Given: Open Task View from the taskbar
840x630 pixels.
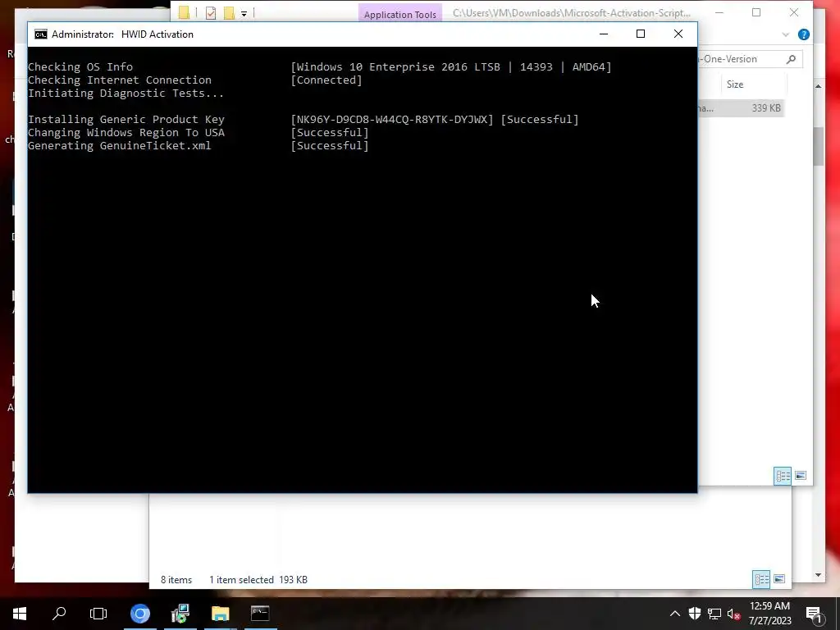Looking at the screenshot, I should tap(98, 614).
